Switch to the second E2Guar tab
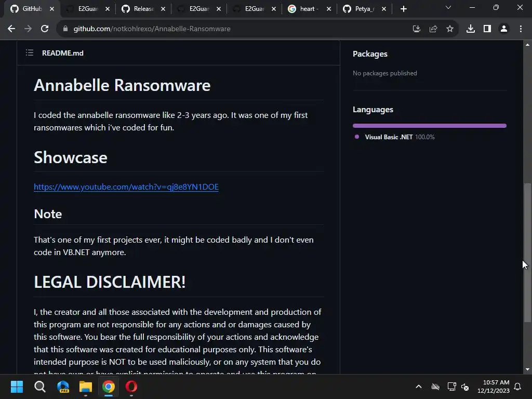 click(199, 9)
